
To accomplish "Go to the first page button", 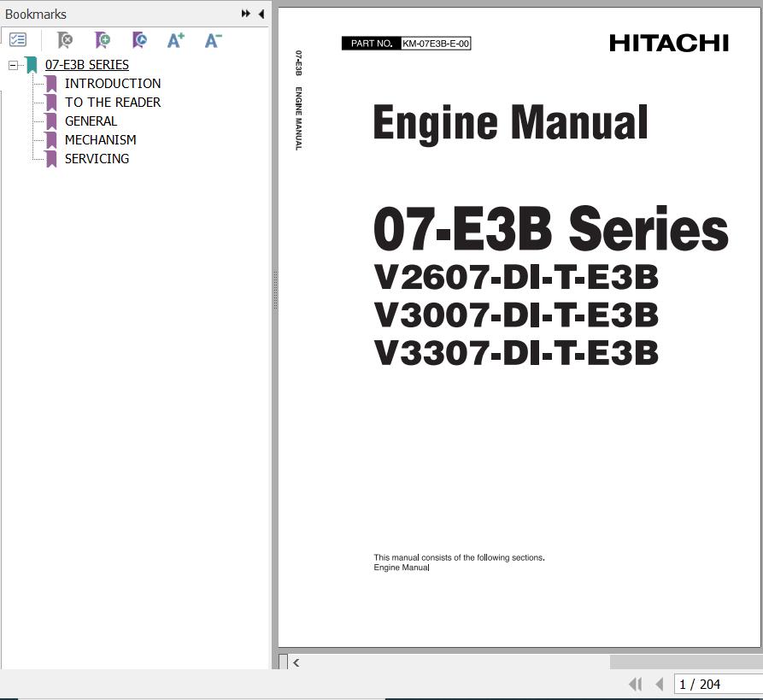I will point(635,685).
